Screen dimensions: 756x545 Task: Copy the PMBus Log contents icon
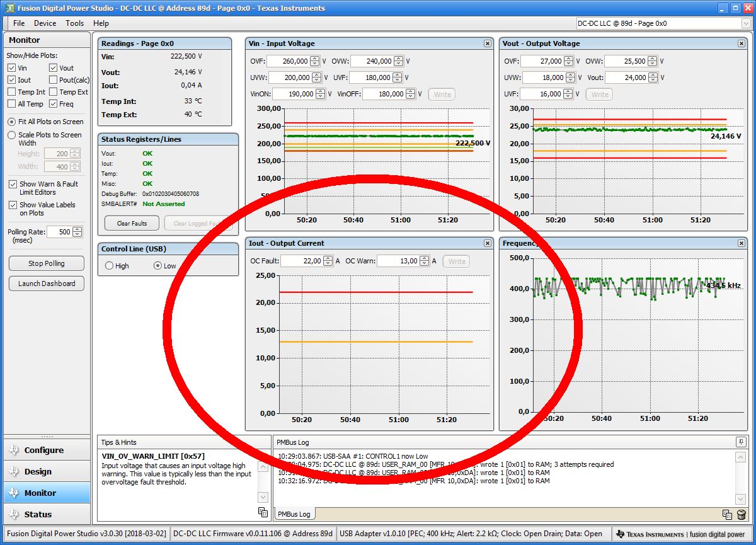(727, 514)
